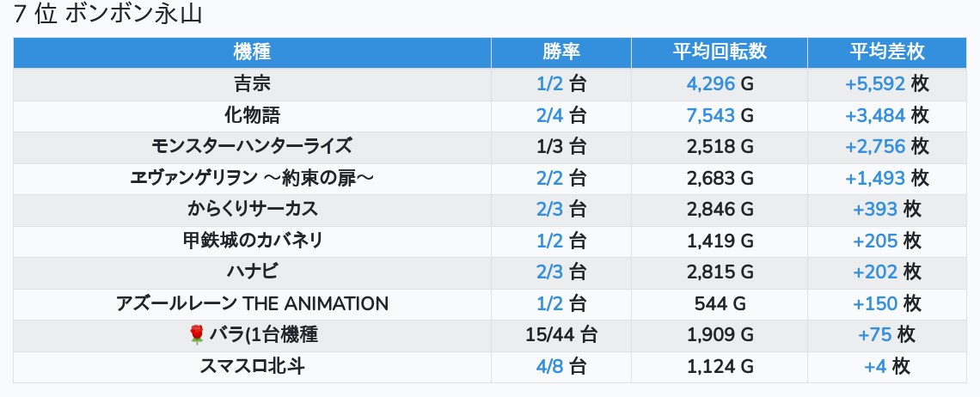The height and width of the screenshot is (397, 980).
Task: Click the アズールレーン THE ANIMATION row name
Action: pos(252,303)
